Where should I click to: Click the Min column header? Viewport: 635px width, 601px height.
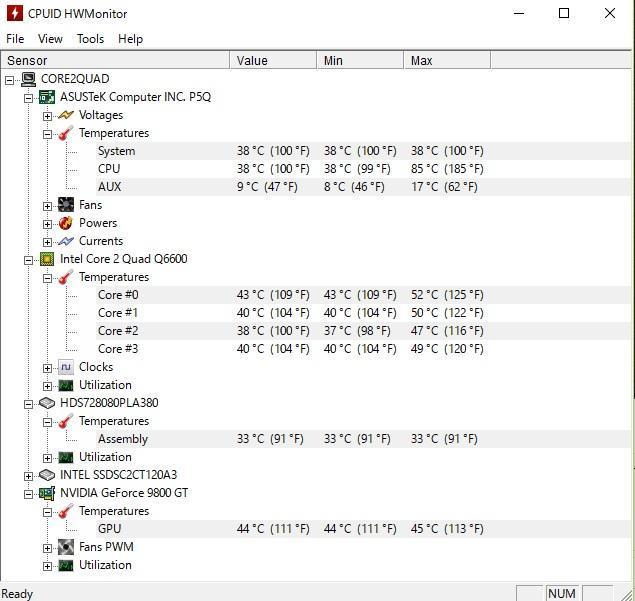click(360, 61)
